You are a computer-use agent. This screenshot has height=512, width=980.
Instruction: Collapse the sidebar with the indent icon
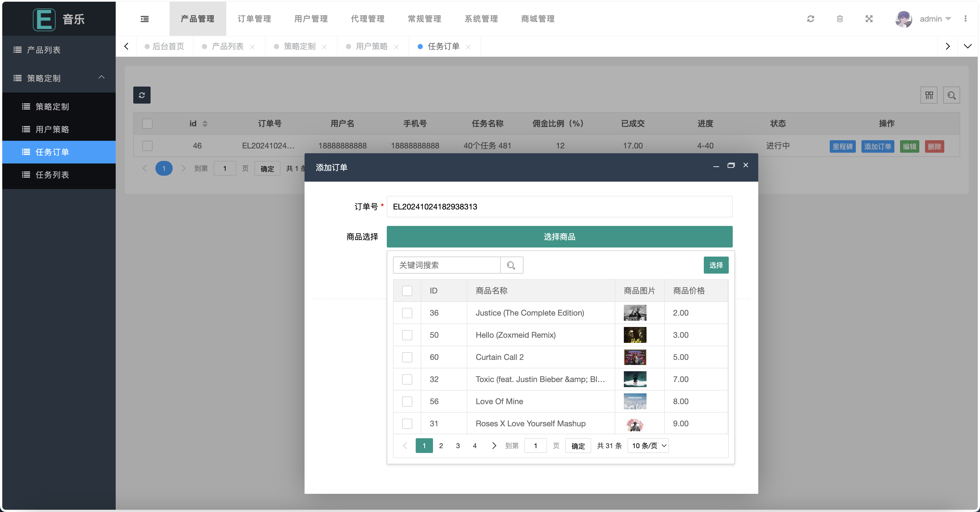click(144, 19)
